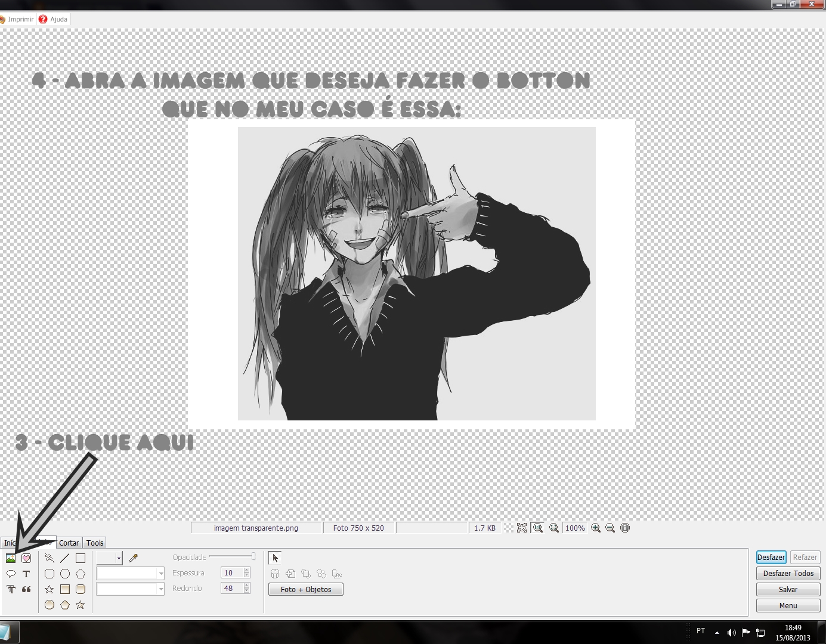Click the Redondo value field

click(232, 589)
